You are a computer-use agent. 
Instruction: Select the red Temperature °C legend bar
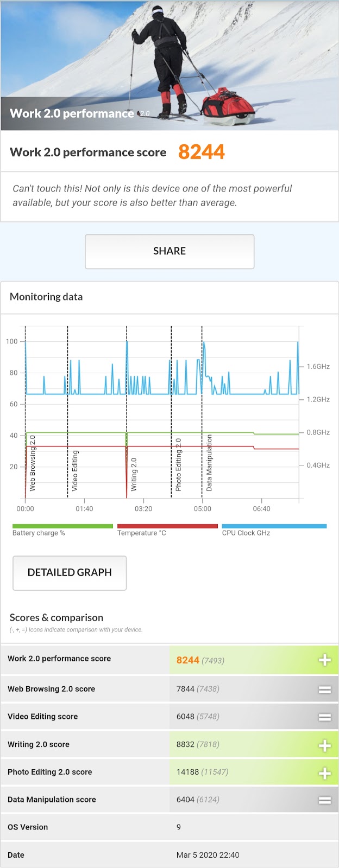click(167, 526)
